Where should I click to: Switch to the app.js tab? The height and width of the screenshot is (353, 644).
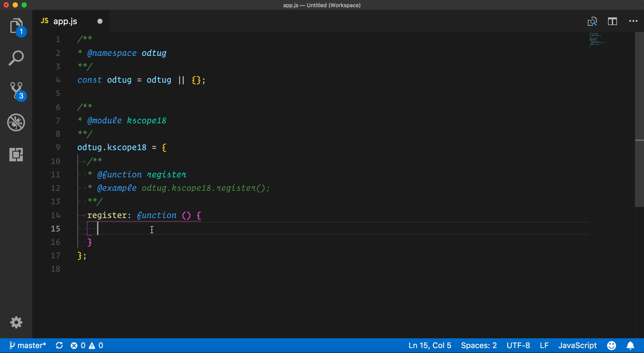coord(65,21)
